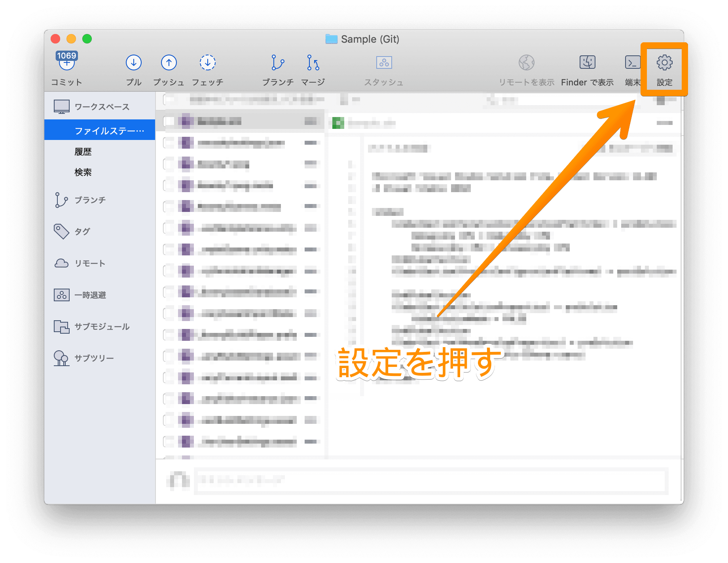Click the プル (Pull) icon
Image resolution: width=728 pixels, height=563 pixels.
(134, 62)
